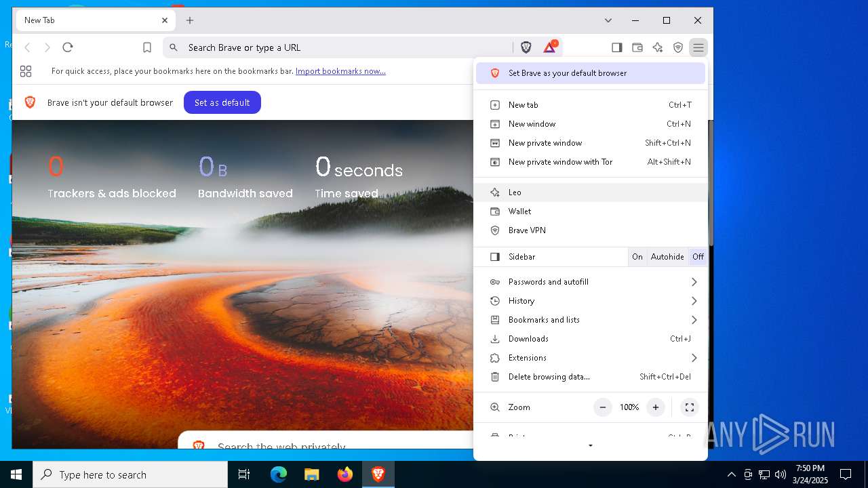Show hidden system tray icons chevron
The image size is (868, 488).
[x=731, y=474]
